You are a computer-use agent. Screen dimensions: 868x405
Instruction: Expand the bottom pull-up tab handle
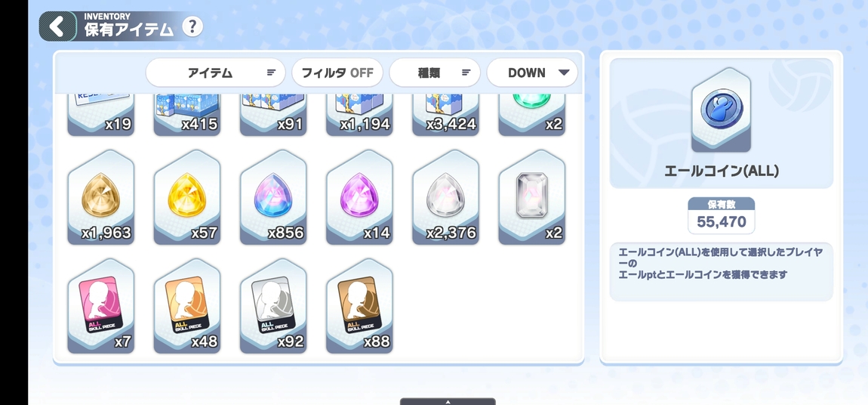[x=448, y=401]
